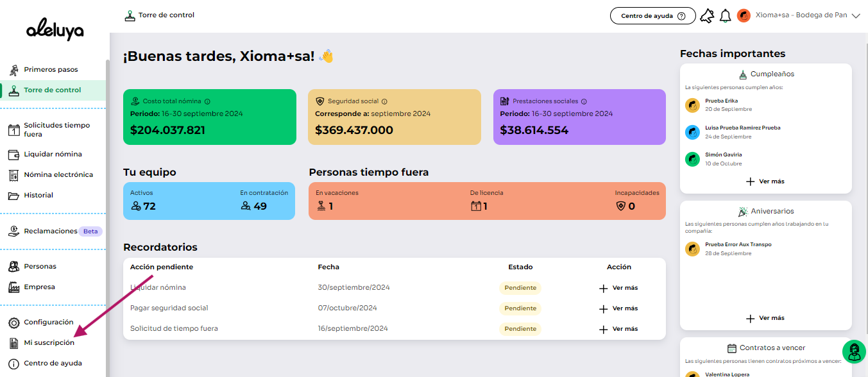Go to Liquidar nómina page
The height and width of the screenshot is (377, 868).
pyautogui.click(x=53, y=154)
